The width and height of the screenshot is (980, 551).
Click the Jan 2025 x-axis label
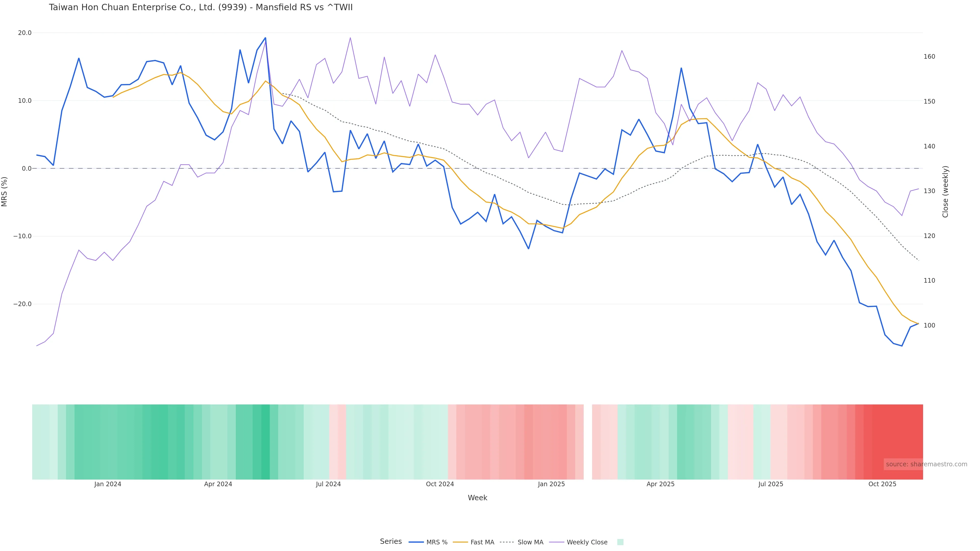pos(551,484)
